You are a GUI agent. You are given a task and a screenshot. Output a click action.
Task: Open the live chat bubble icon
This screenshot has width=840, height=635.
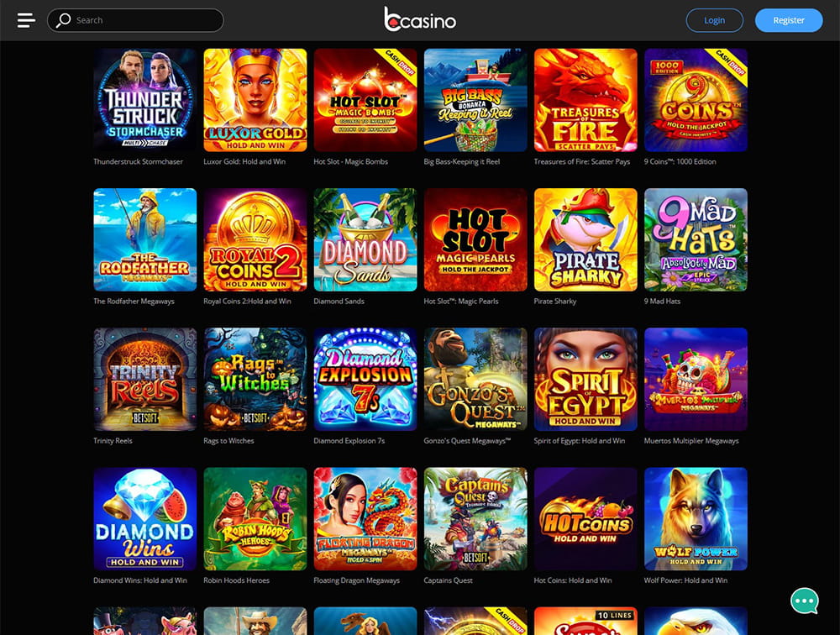click(804, 601)
